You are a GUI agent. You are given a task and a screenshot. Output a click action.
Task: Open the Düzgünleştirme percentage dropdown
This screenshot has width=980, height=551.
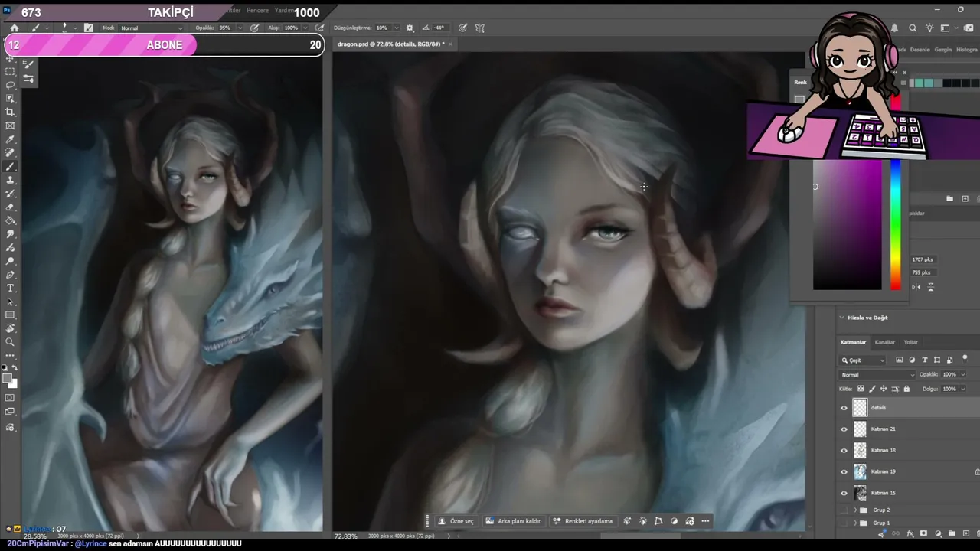pos(395,28)
